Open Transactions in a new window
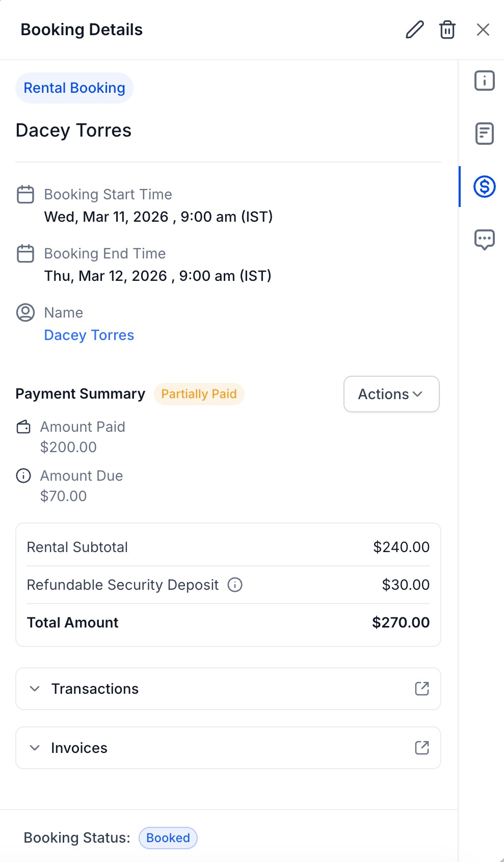Screen dimensions: 504x862 click(x=421, y=689)
